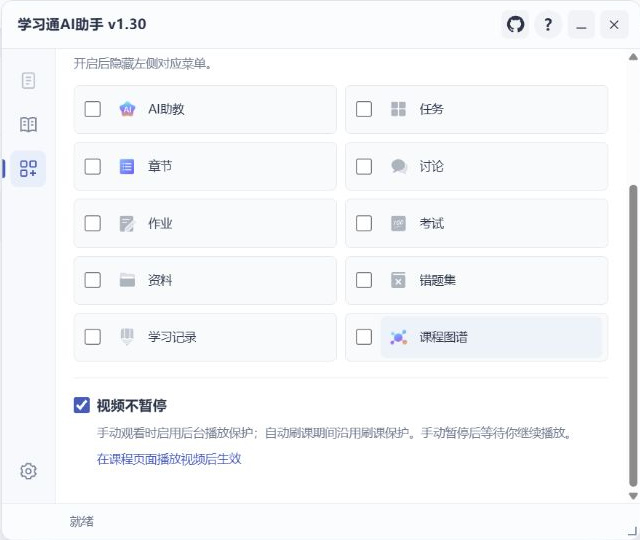This screenshot has height=540, width=640.
Task: Click the scrollbar up arrow
Action: 633,57
